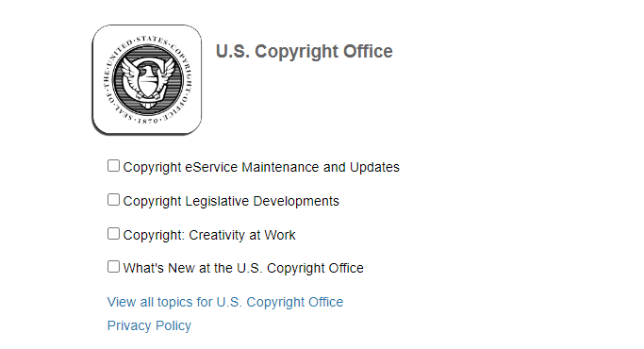Click the 'Copyright: Creativity at Work' label text
The width and height of the screenshot is (644, 349).
pos(209,235)
